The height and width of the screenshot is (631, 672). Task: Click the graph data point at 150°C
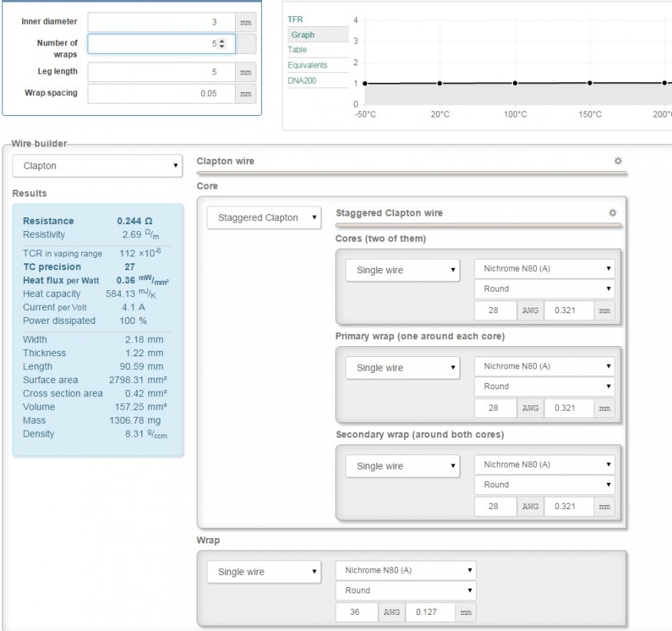590,83
